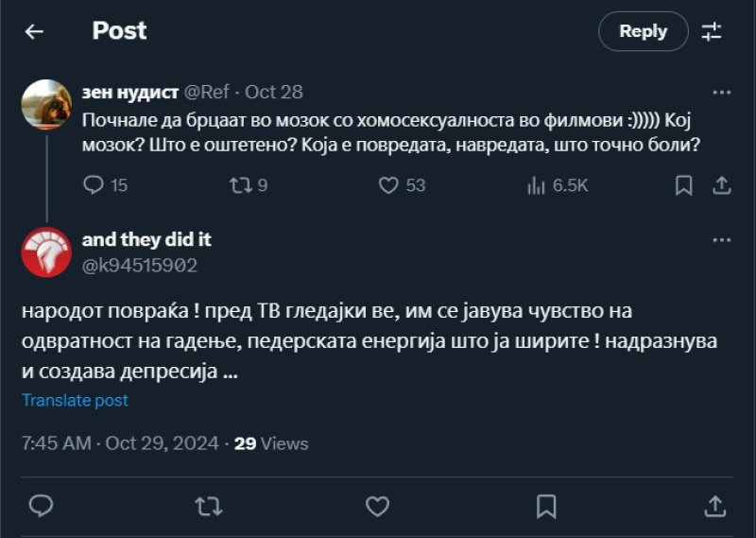This screenshot has width=756, height=538.
Task: Open the Oct 28 timestamp link
Action: [274, 92]
